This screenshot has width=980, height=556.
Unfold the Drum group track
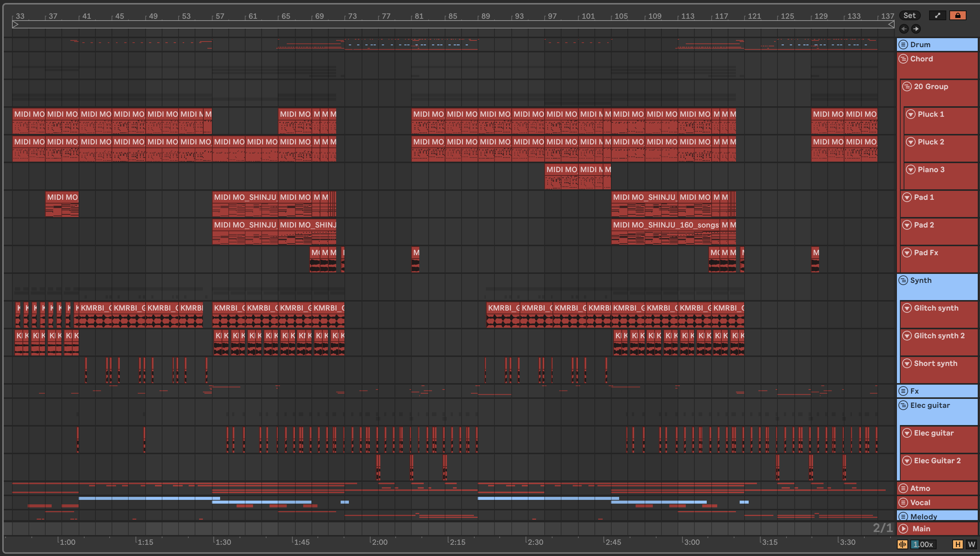[903, 44]
